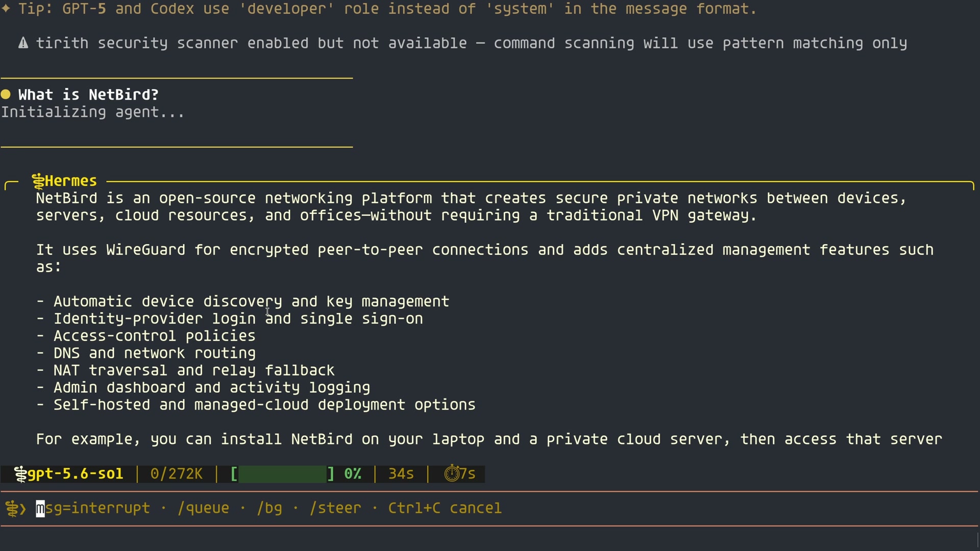Click the Hermes caduceus icon in the response header
Screen dimensions: 980x551
[x=38, y=181]
